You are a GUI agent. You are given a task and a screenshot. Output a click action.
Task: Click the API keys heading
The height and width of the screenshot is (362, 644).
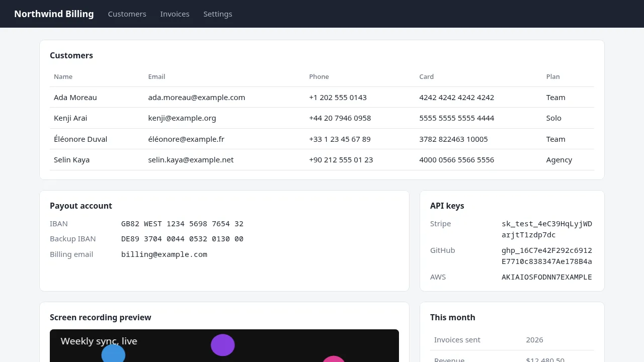pyautogui.click(x=447, y=206)
